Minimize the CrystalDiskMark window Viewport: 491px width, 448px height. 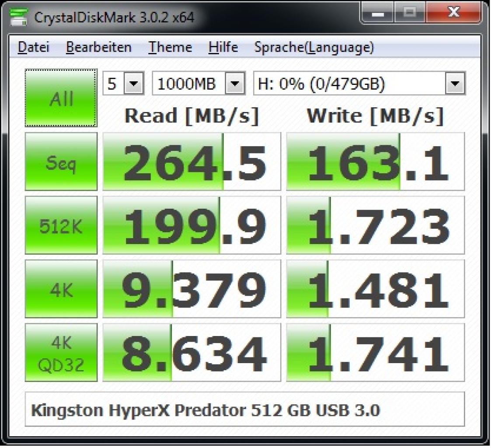click(378, 13)
